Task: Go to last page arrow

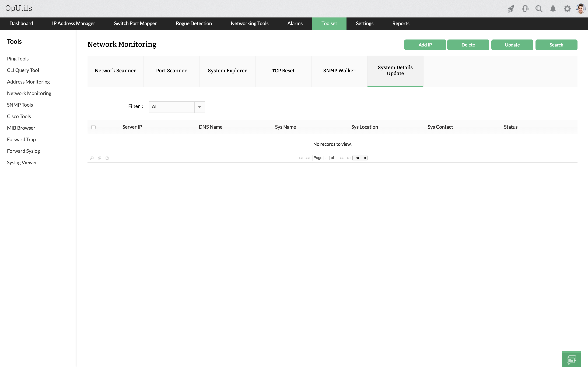Action: (349, 158)
